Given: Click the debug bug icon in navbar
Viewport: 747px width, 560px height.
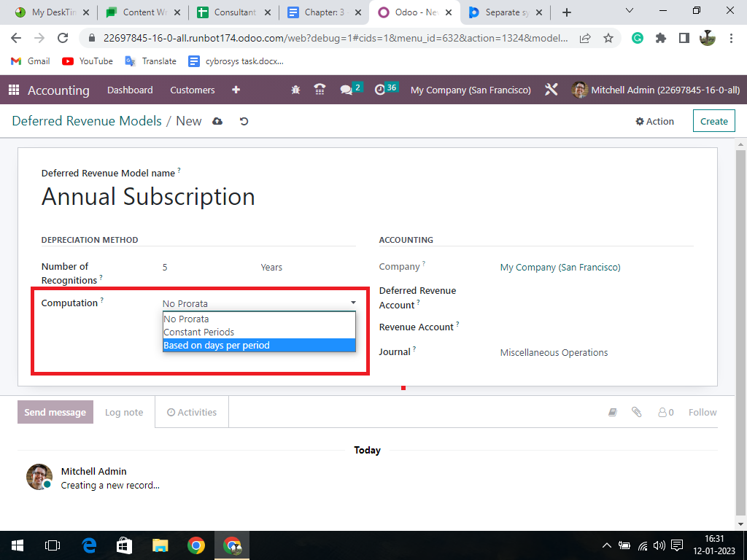Looking at the screenshot, I should pos(295,90).
